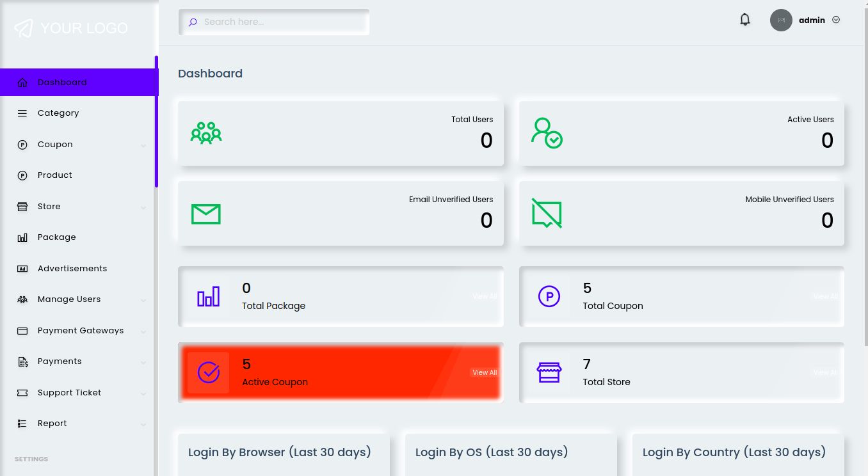Click View All on Total Coupon card
This screenshot has height=476, width=868.
pyautogui.click(x=825, y=296)
